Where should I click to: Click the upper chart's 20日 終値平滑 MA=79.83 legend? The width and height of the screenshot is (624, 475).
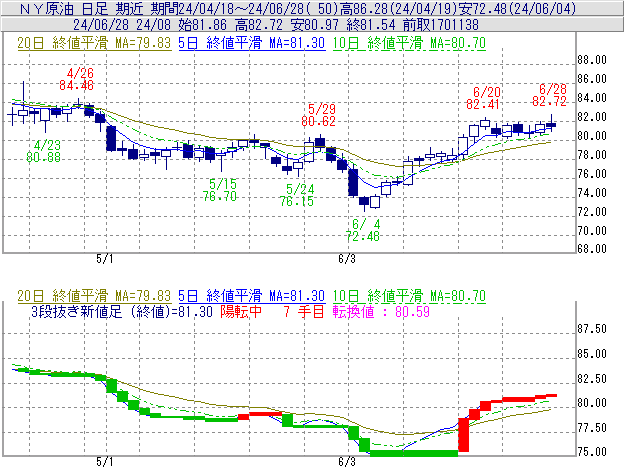point(94,43)
